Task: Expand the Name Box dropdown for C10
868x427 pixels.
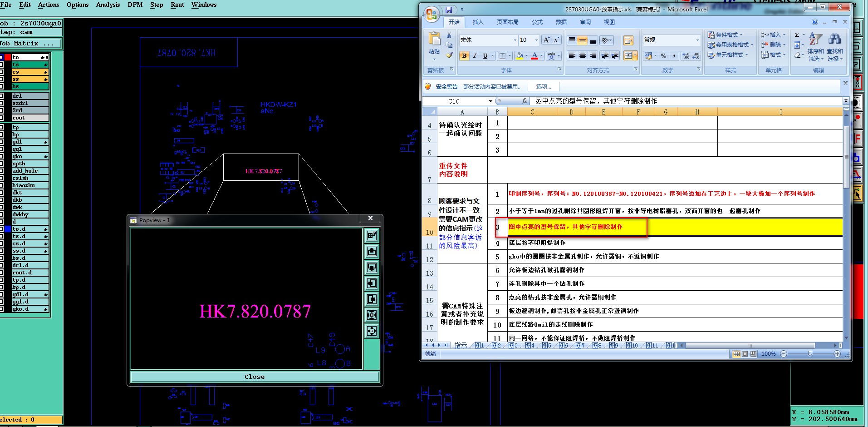Action: (x=490, y=101)
